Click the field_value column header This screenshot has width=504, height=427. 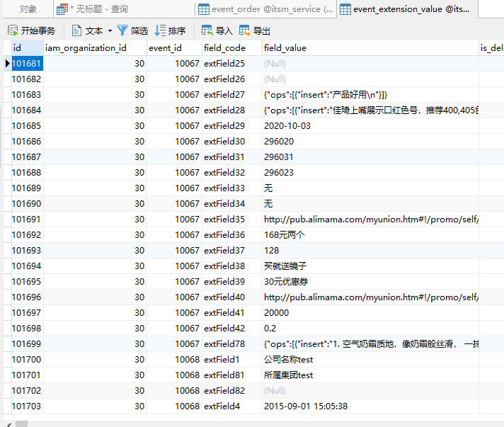[x=370, y=48]
